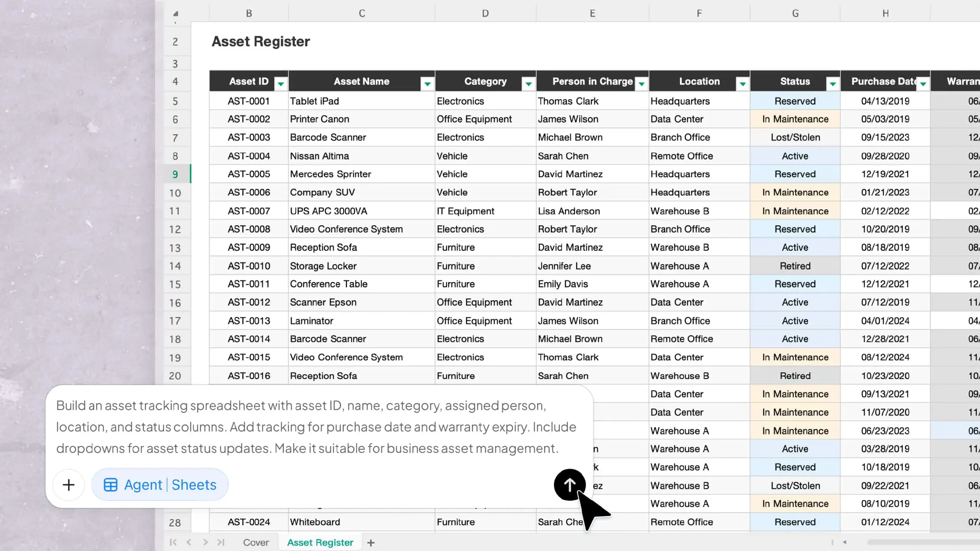980x551 pixels.
Task: Switch to the Asset Register sheet tab
Action: click(x=320, y=542)
